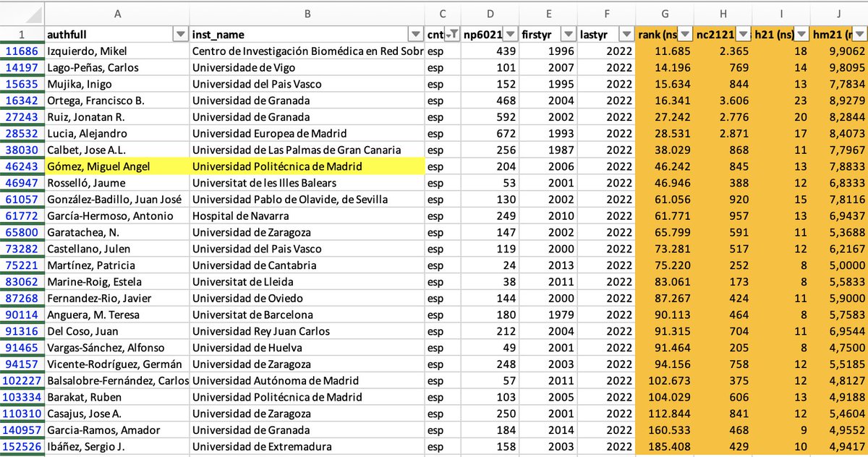Select row header 152526
Image resolution: width=868 pixels, height=457 pixels.
point(22,446)
